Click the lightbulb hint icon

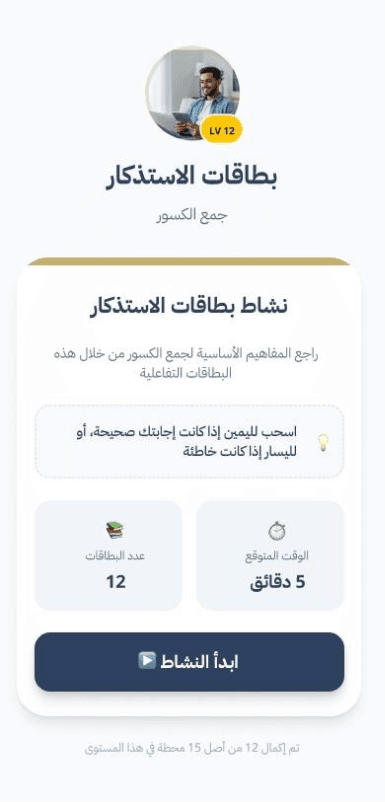point(323,442)
